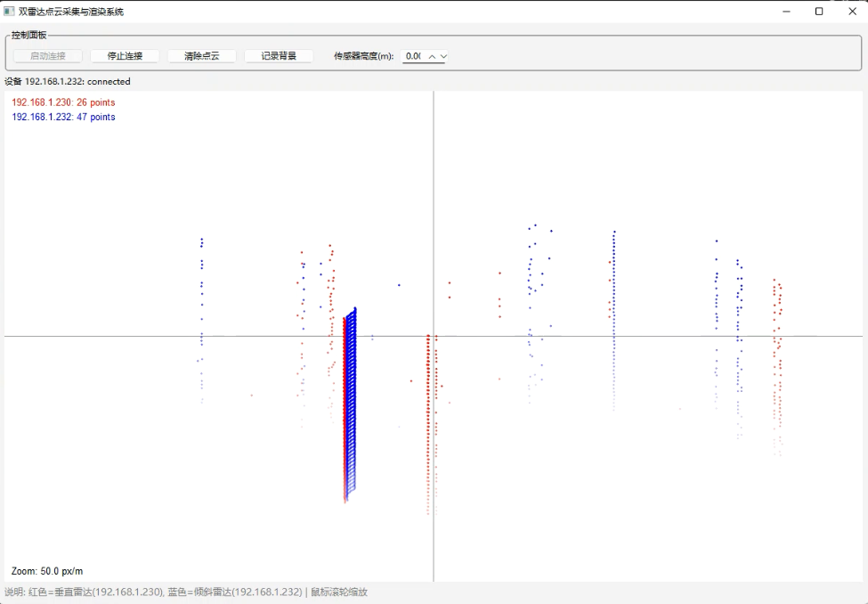Minimize the point cloud window
The height and width of the screenshot is (604, 868).
point(787,12)
